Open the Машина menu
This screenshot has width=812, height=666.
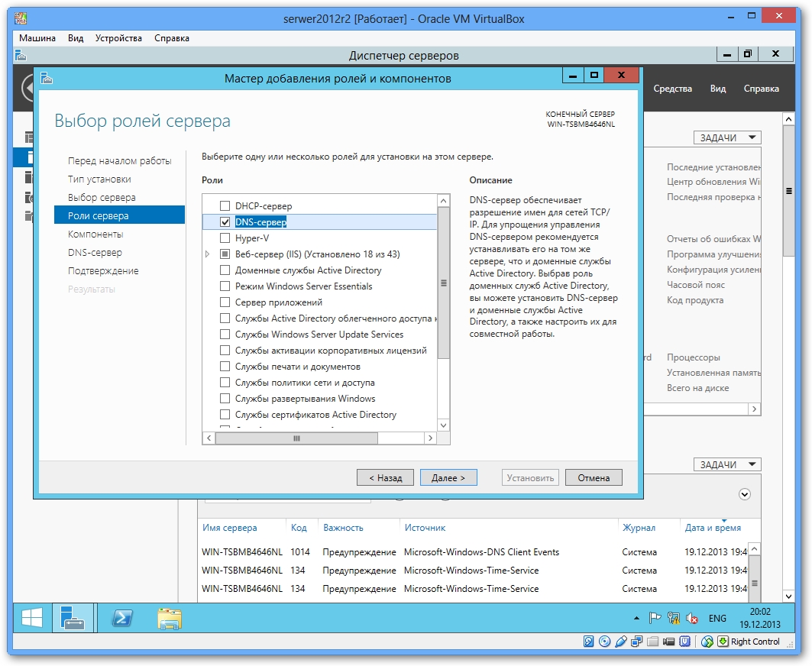37,37
